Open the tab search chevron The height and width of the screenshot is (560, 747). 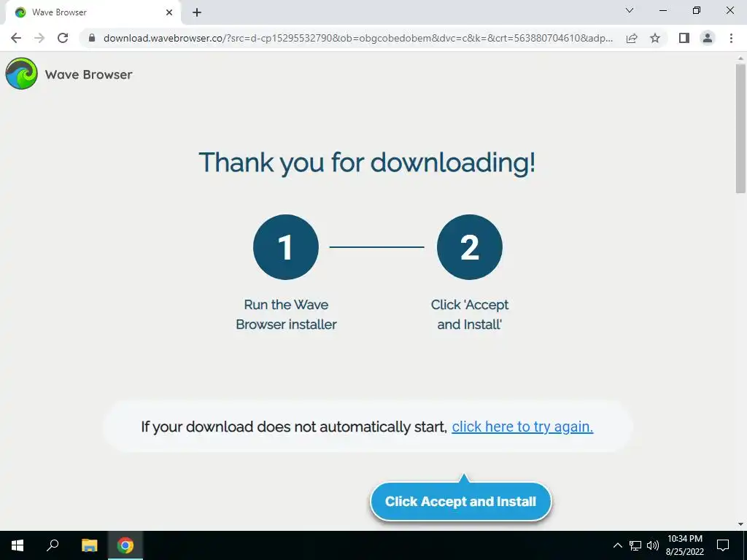(x=630, y=10)
